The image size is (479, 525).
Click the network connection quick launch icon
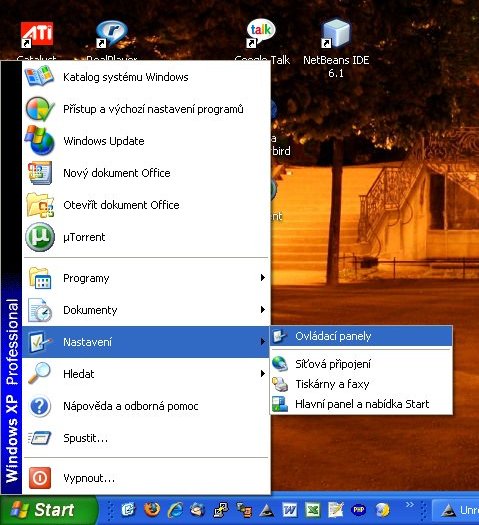point(221,510)
